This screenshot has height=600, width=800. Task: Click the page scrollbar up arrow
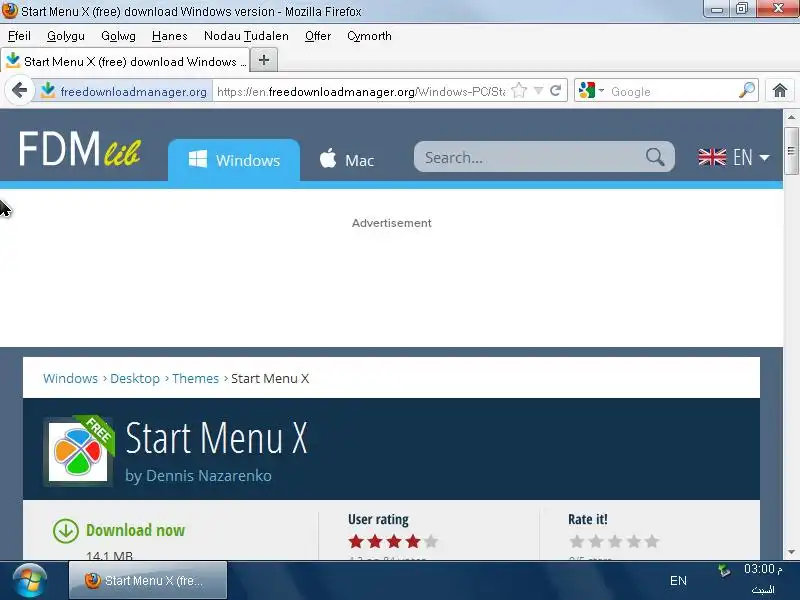pos(791,117)
